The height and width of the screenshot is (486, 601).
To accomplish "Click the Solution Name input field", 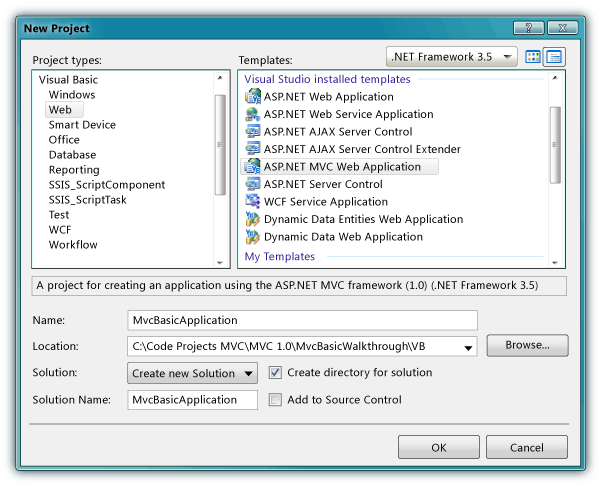I will point(192,400).
